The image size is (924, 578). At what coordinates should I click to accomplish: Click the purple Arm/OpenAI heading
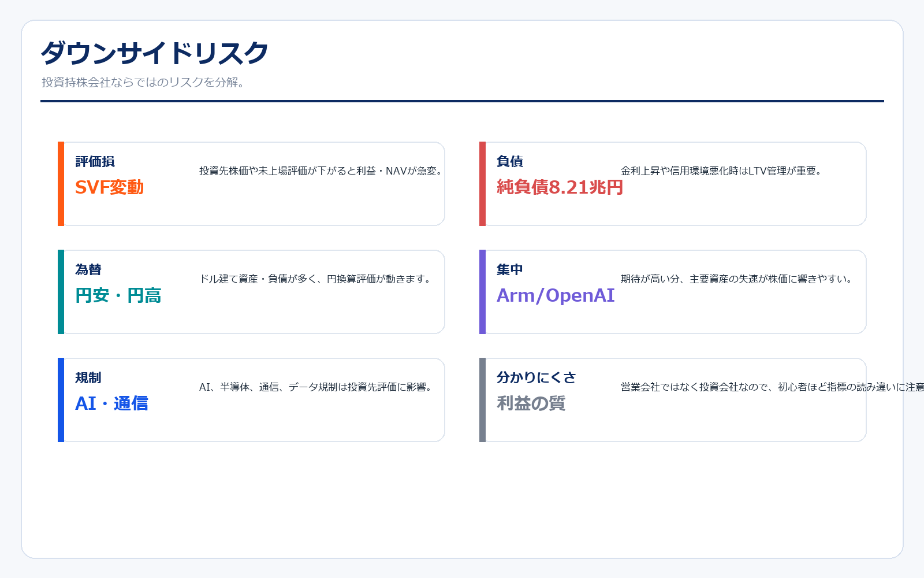click(x=556, y=295)
